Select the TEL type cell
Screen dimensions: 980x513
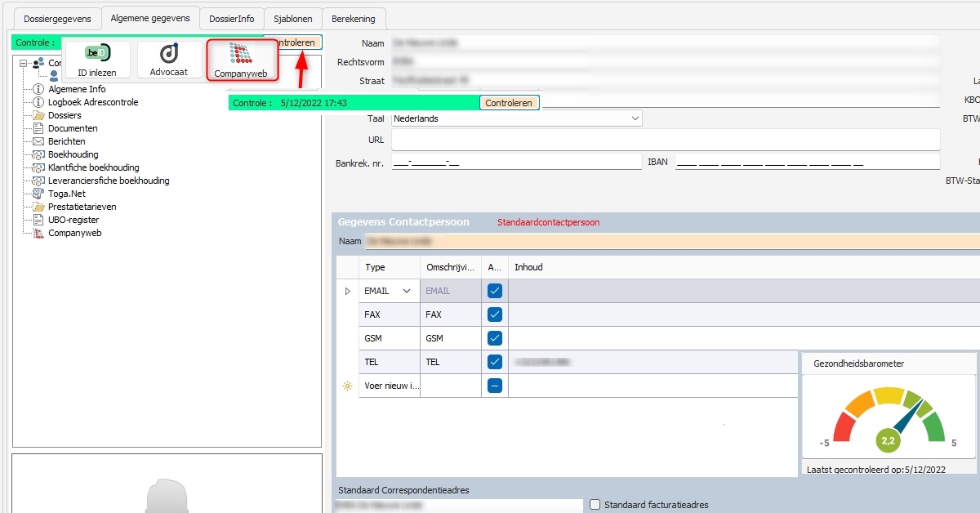click(x=389, y=362)
